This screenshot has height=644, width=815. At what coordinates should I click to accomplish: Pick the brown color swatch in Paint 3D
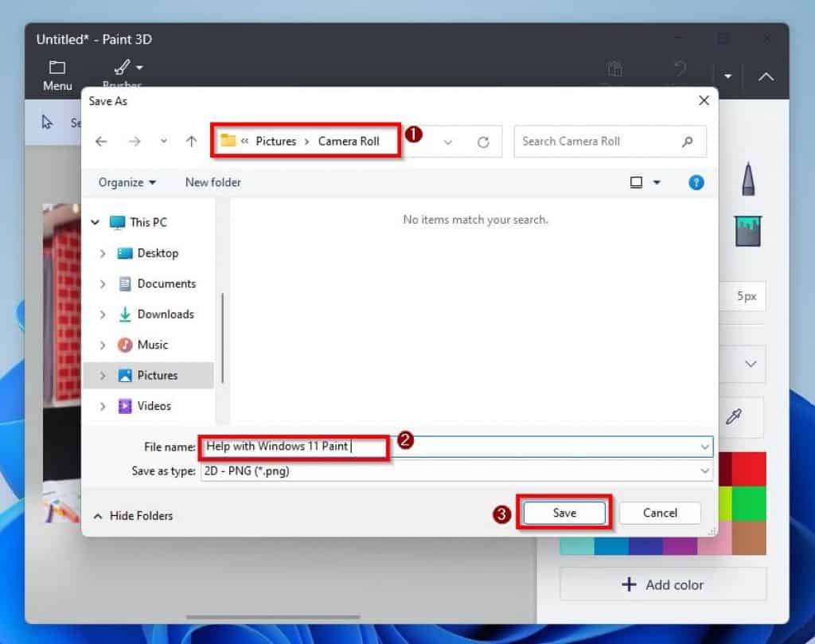click(x=749, y=537)
